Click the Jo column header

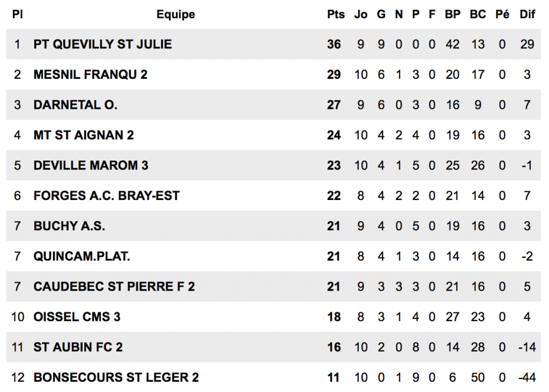(x=361, y=14)
